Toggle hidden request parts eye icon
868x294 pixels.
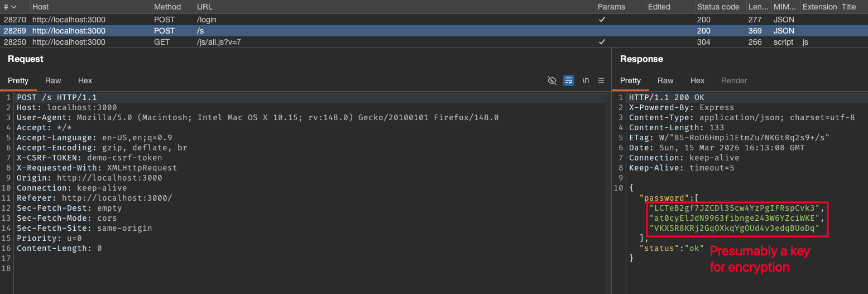pos(552,80)
